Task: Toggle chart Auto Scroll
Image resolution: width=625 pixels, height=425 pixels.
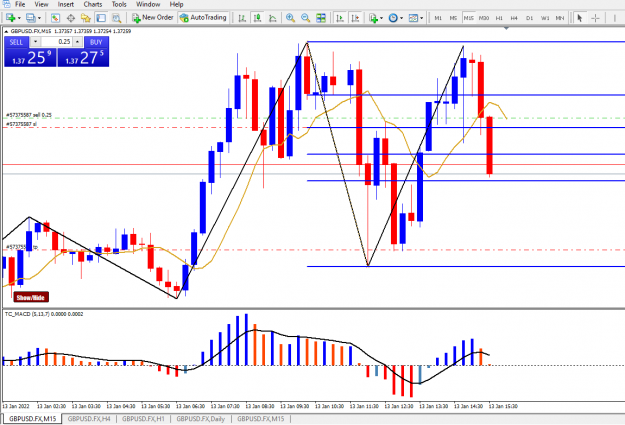Action: [x=340, y=18]
